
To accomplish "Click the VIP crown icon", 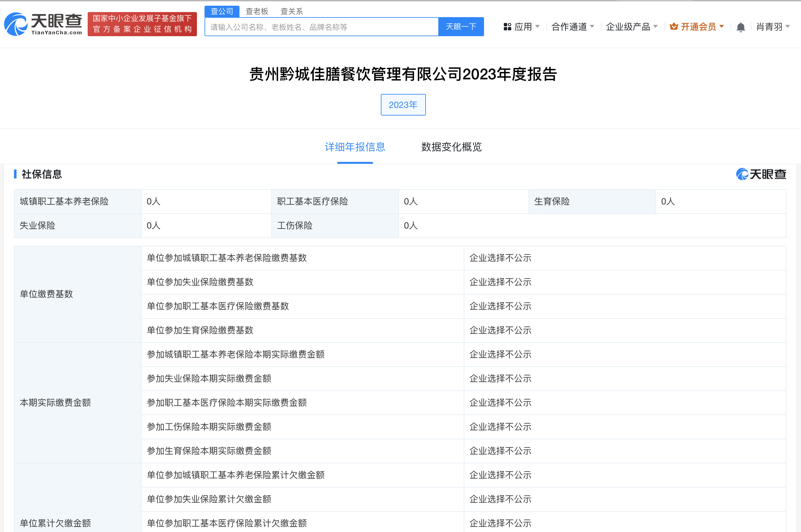I will tap(674, 27).
